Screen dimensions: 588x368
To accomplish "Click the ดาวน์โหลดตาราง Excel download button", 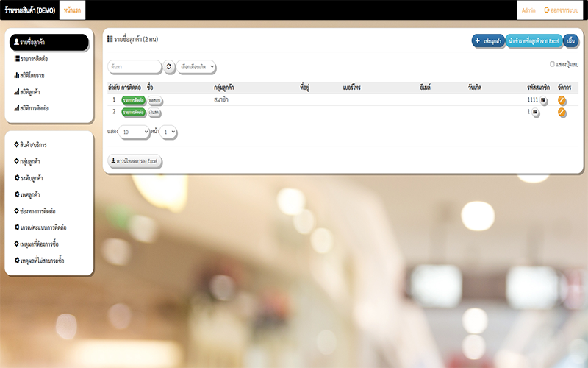I will [x=135, y=160].
